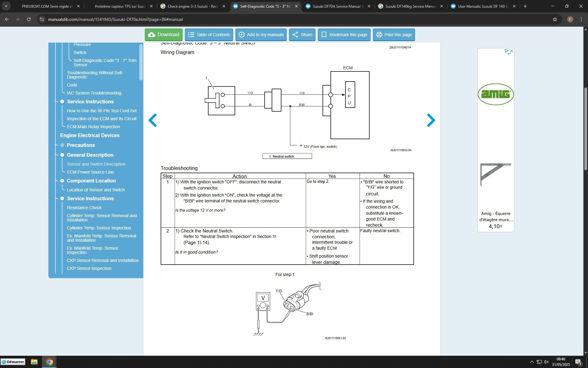
Task: Click the shelf bracket ad image
Action: click(496, 174)
